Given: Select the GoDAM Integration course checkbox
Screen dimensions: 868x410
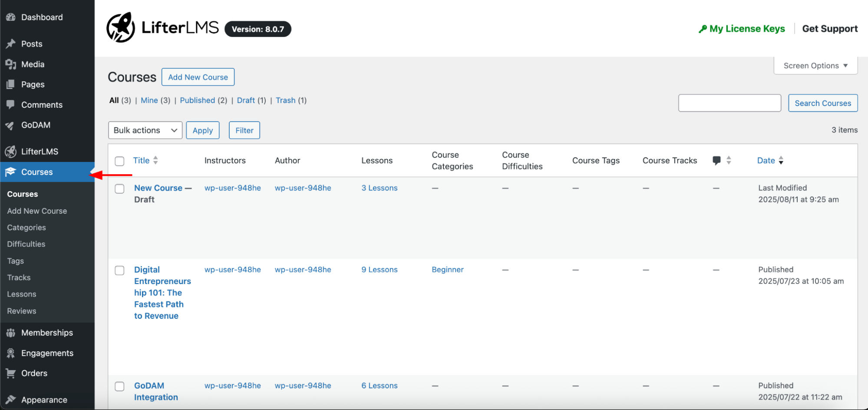Looking at the screenshot, I should pos(119,387).
